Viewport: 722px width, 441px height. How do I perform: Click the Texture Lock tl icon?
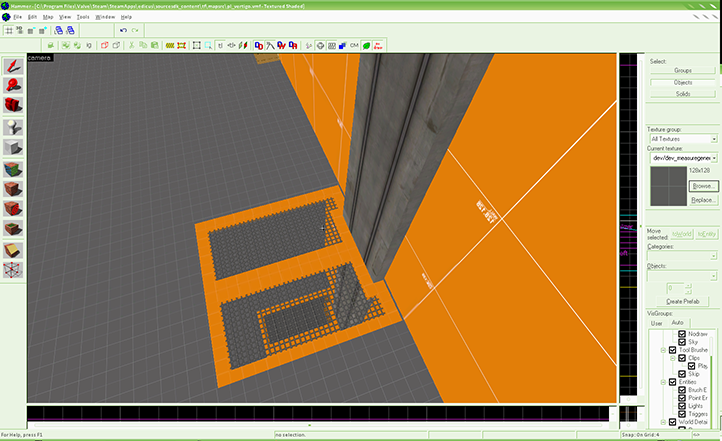[220, 45]
